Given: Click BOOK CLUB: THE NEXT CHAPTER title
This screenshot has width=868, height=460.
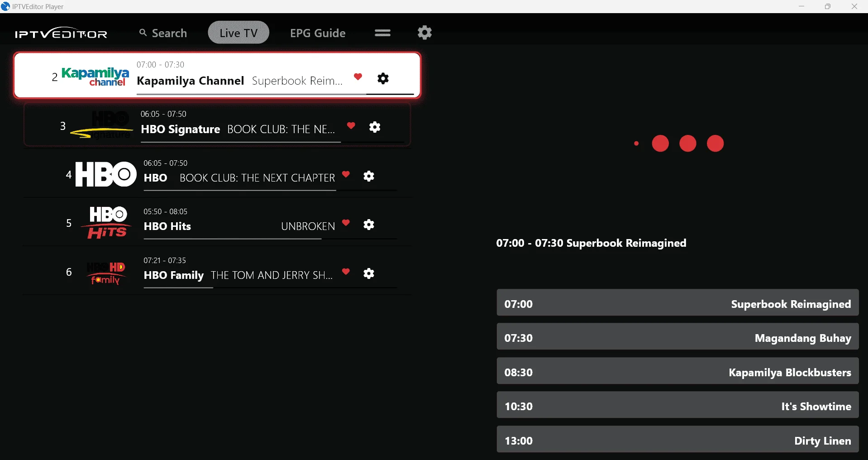Looking at the screenshot, I should (258, 178).
